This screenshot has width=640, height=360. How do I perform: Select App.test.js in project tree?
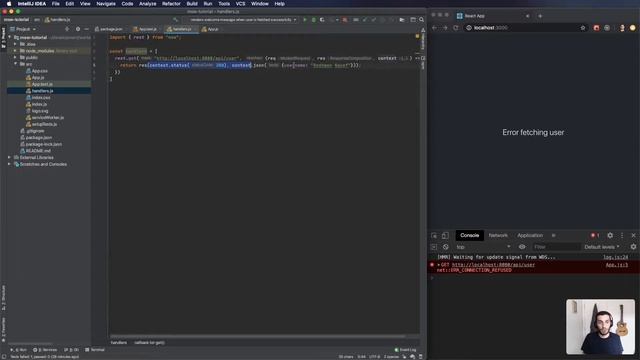(x=42, y=84)
